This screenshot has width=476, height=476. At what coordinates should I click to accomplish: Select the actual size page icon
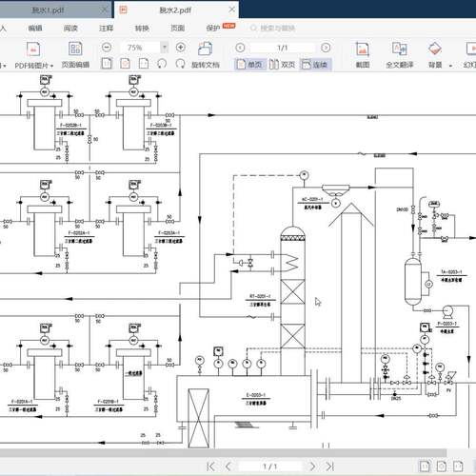tap(107, 64)
